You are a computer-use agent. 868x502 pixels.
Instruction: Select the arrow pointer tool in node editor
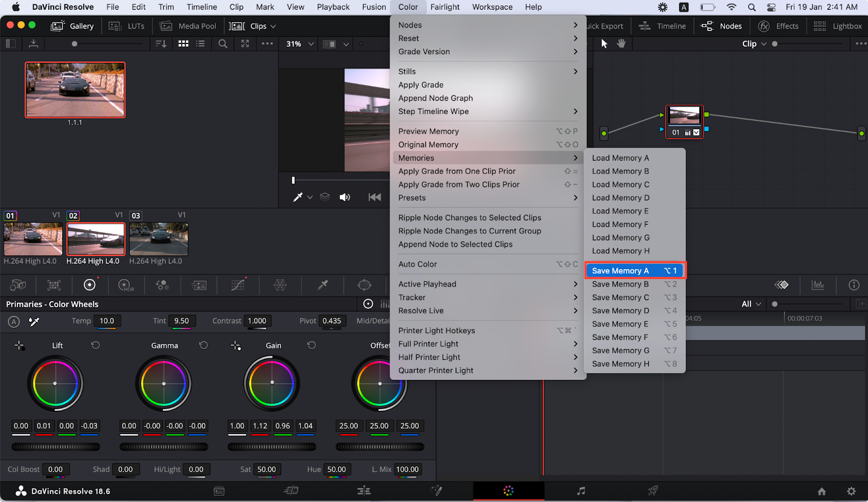coord(604,43)
